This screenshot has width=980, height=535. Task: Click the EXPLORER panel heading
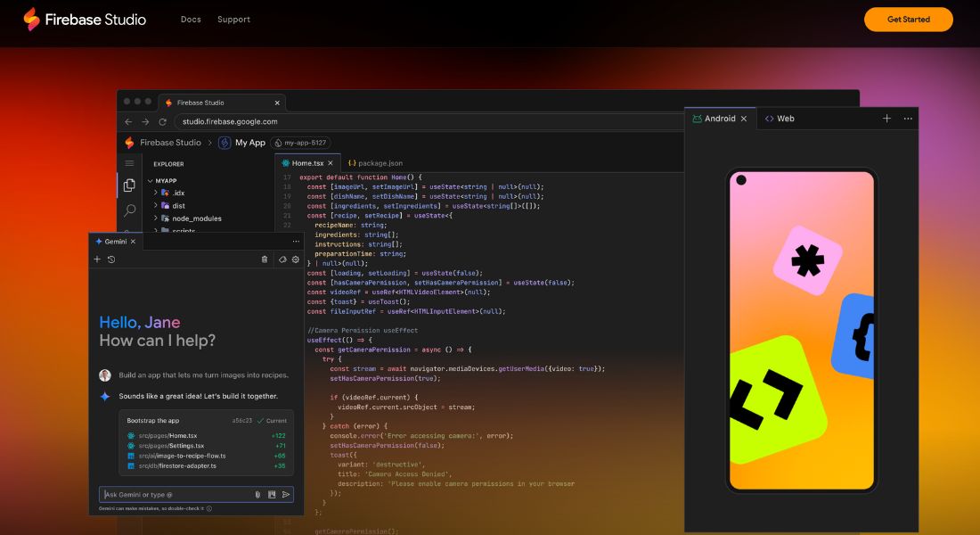point(168,164)
